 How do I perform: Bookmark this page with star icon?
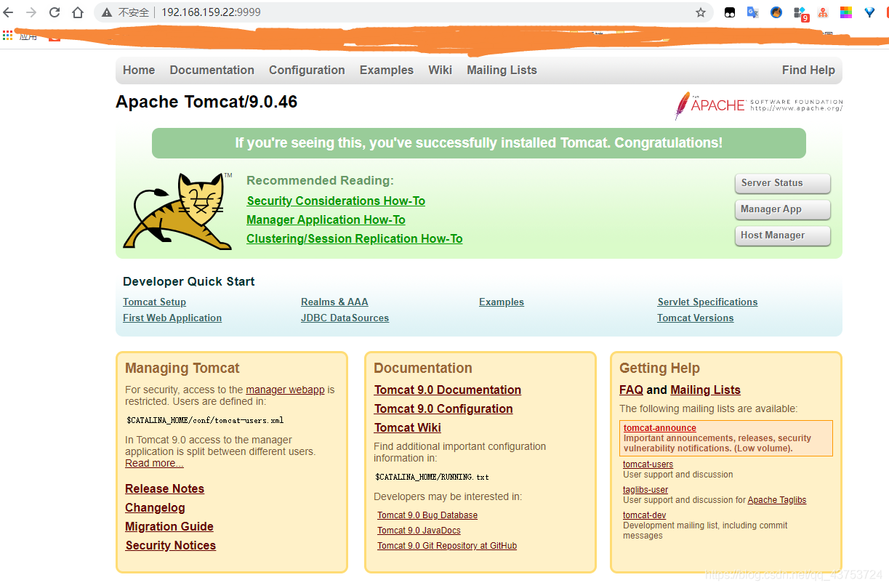pos(701,12)
